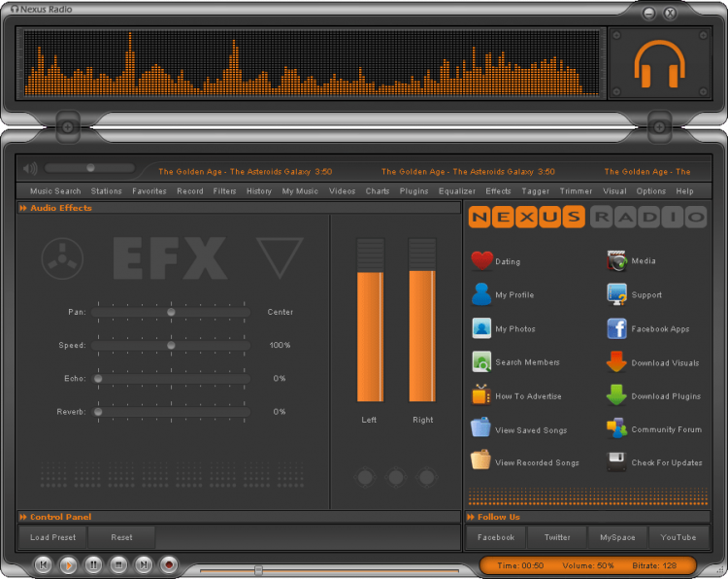Start playback with the Play button

(x=68, y=565)
